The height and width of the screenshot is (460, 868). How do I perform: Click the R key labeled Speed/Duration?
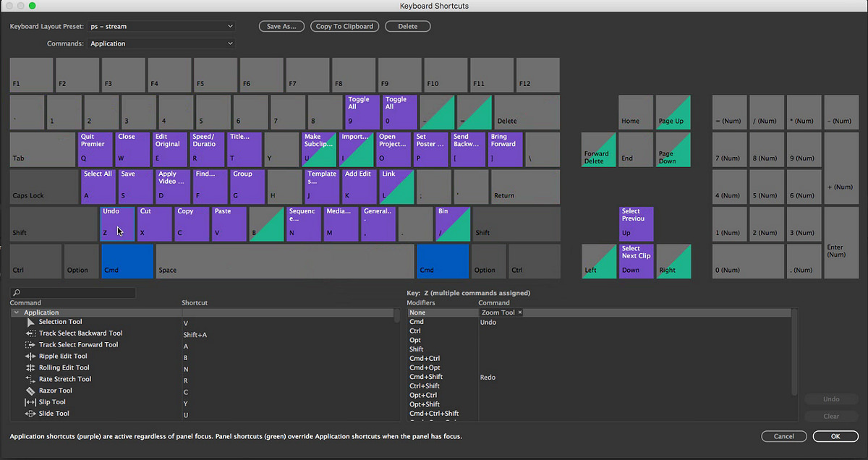tap(208, 149)
